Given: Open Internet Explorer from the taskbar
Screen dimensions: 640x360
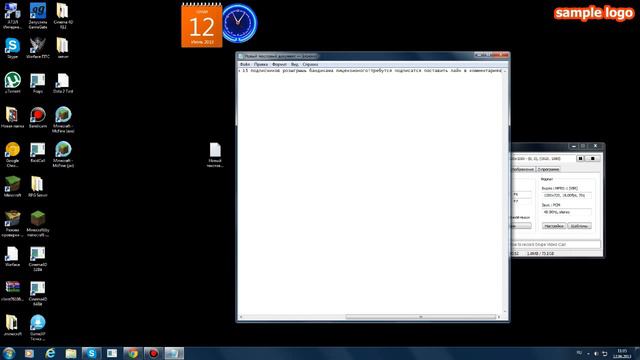Looking at the screenshot, I should coord(50,353).
